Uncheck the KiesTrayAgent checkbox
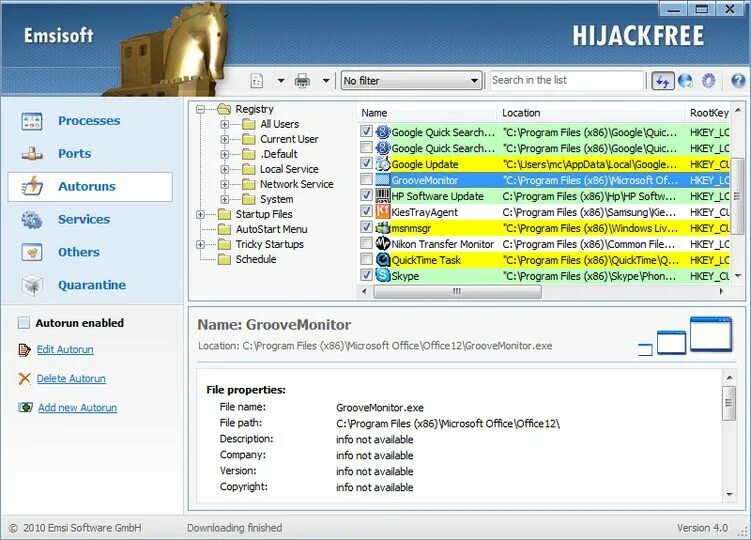The height and width of the screenshot is (540, 751). tap(366, 211)
